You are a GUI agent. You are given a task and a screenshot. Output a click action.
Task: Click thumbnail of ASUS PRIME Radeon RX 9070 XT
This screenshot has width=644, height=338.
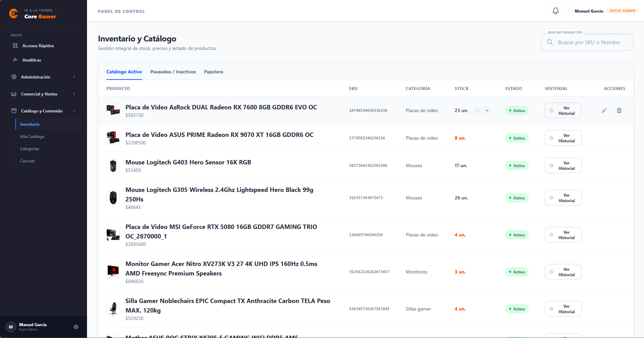click(113, 138)
